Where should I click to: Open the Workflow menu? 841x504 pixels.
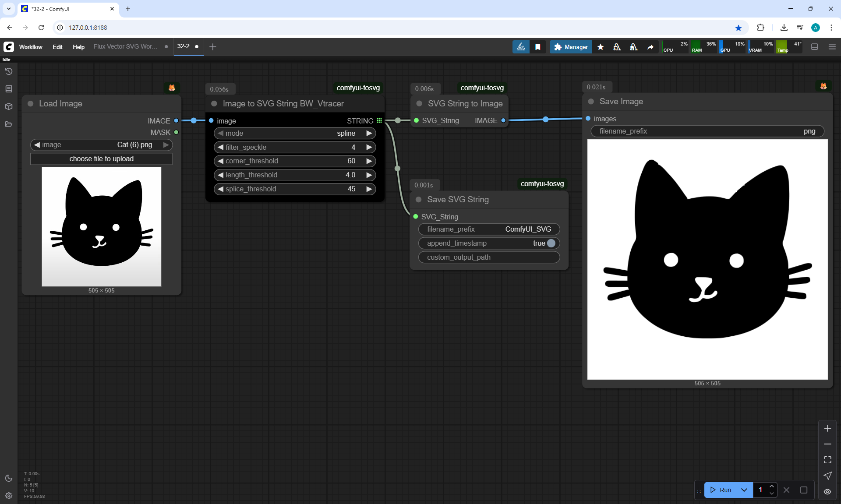pyautogui.click(x=31, y=47)
